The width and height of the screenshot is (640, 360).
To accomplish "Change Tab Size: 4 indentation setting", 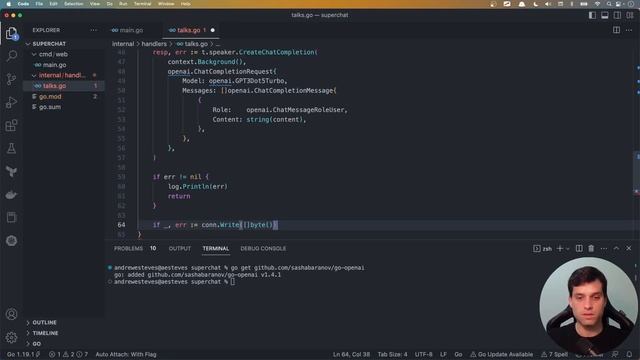I will pos(392,354).
